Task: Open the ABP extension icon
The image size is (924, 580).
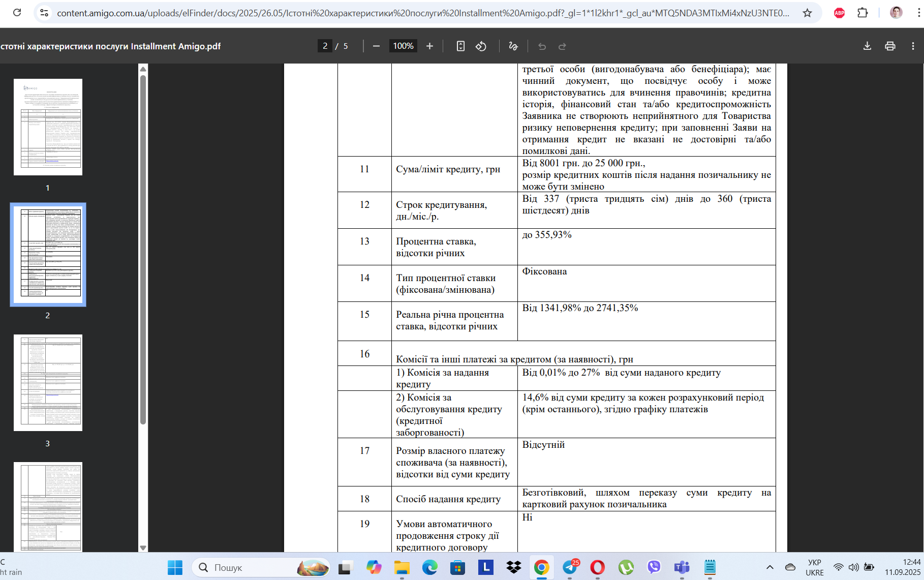Action: [x=840, y=13]
